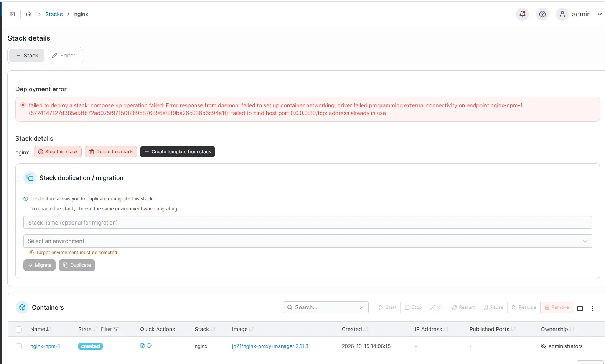Open nginx-npm-1 container link
The image size is (605, 364).
click(45, 346)
